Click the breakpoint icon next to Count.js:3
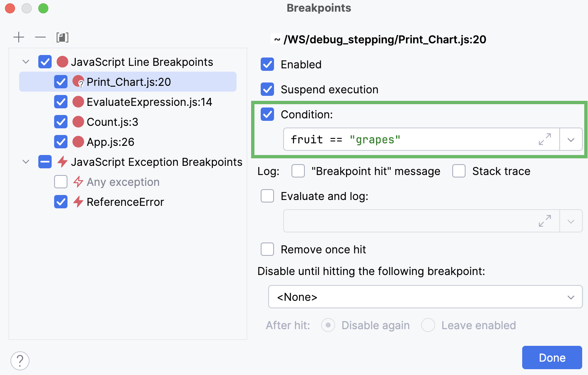588x375 pixels. [78, 122]
